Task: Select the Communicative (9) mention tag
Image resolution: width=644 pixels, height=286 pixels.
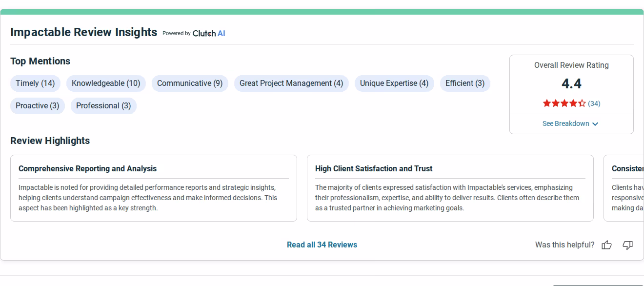Action: point(190,83)
